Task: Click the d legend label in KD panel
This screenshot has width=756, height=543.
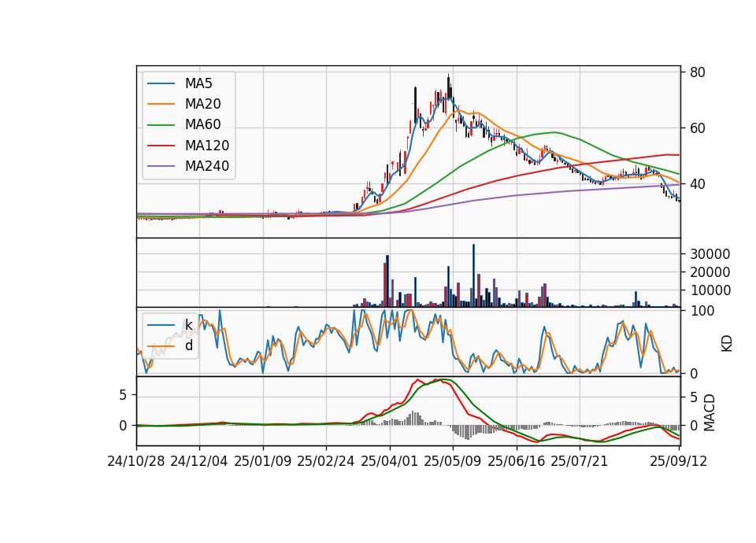Action: click(x=189, y=346)
